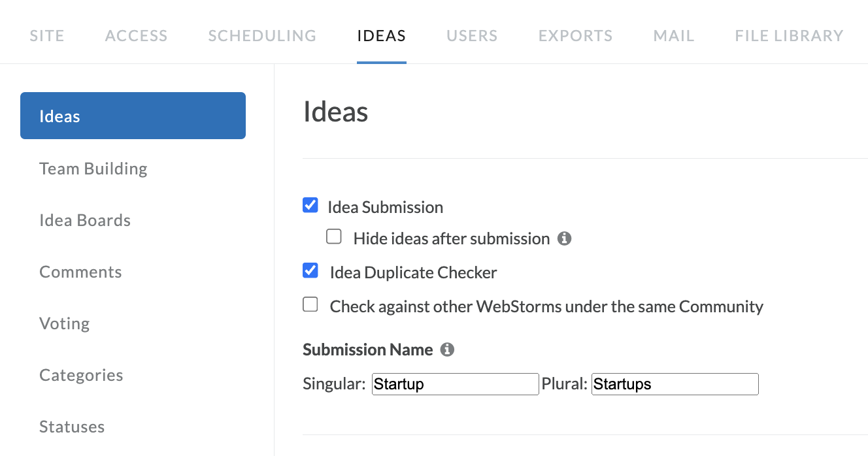The width and height of the screenshot is (868, 456).
Task: Click the Plural submission name field
Action: point(675,384)
